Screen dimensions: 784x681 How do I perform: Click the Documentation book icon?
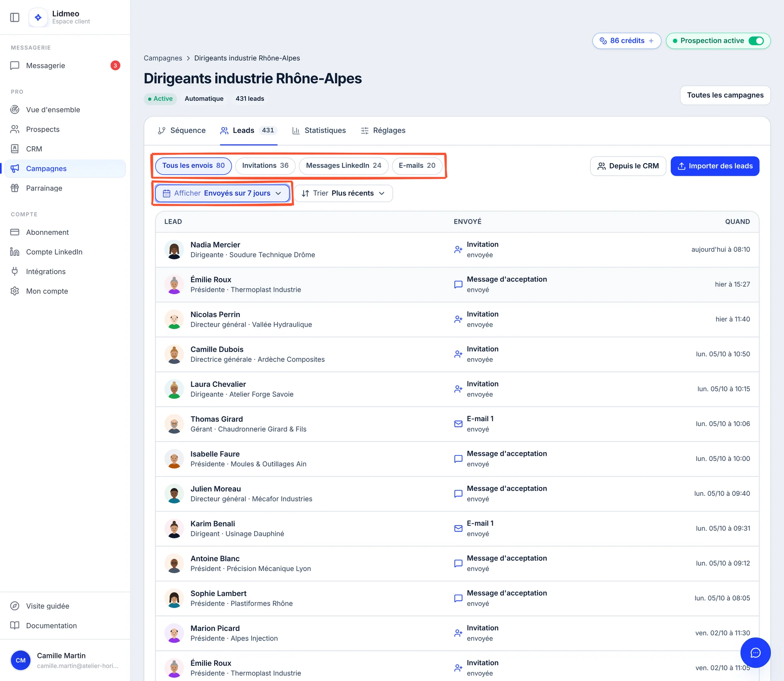15,626
